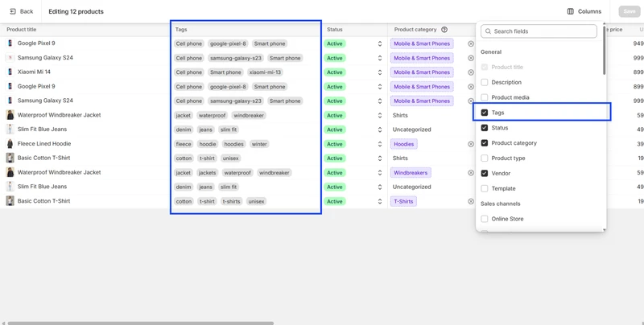Enable the Template column checkbox

[485, 188]
